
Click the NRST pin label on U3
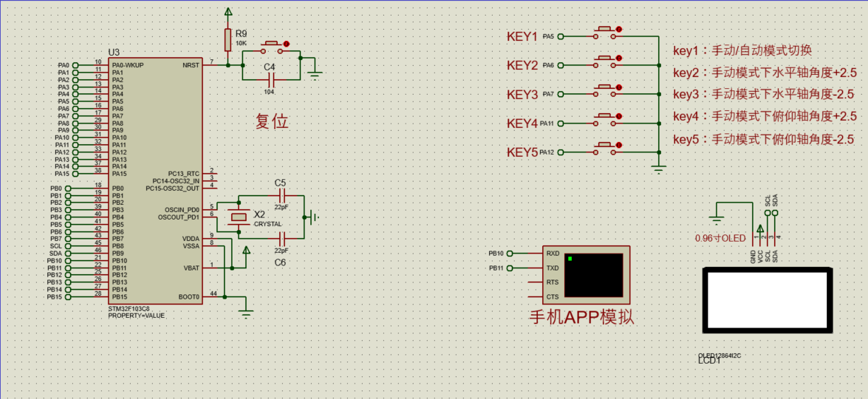coord(191,65)
